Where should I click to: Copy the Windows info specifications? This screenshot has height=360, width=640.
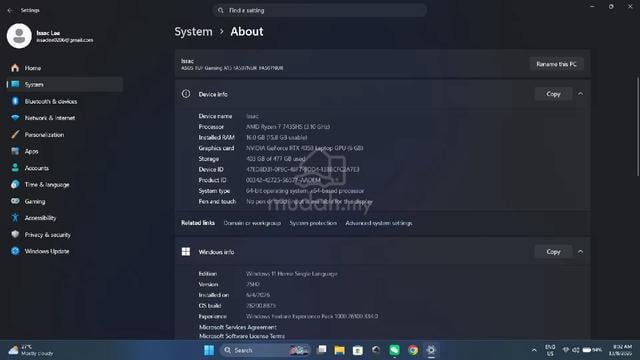[553, 252]
